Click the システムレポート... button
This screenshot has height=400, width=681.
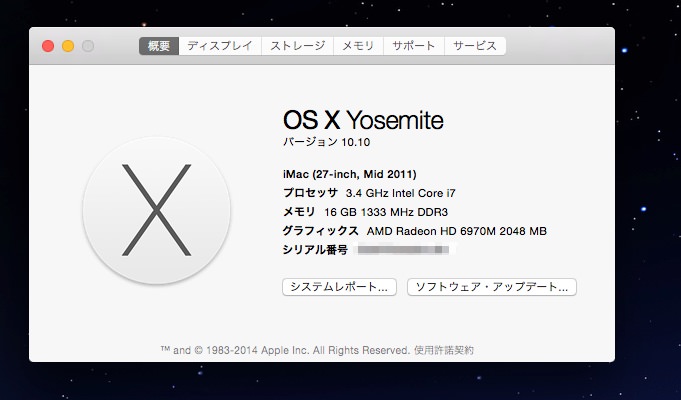pos(339,287)
